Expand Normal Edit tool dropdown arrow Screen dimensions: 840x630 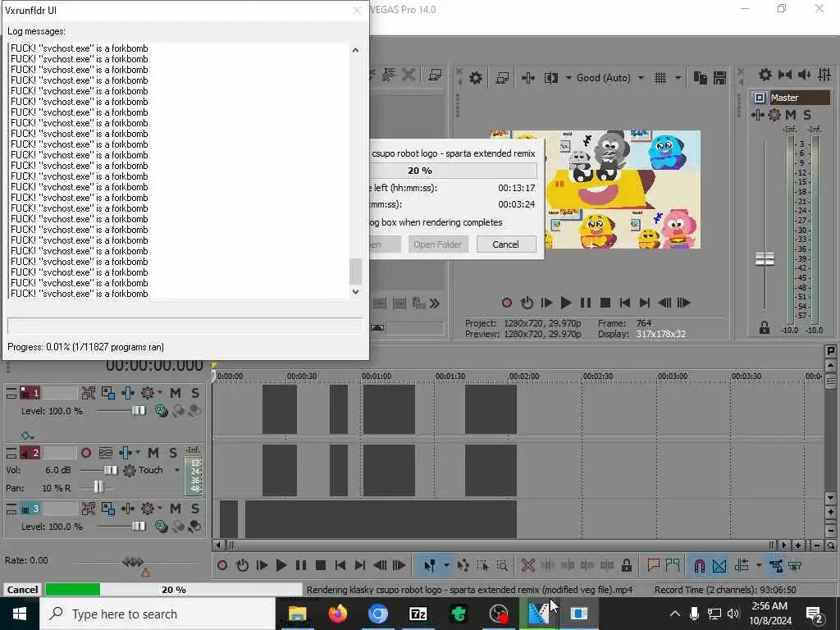click(446, 565)
